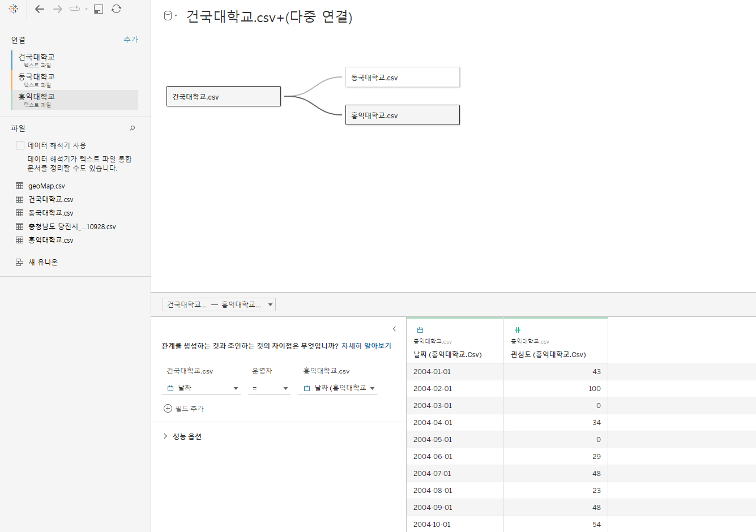Click the date type icon on 날짜 column
The image size is (756, 532).
(x=420, y=329)
